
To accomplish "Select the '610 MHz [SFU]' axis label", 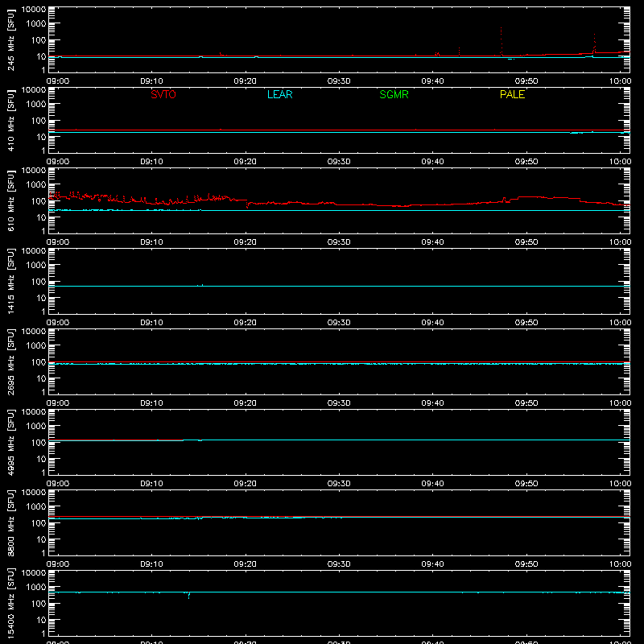I will [10, 200].
